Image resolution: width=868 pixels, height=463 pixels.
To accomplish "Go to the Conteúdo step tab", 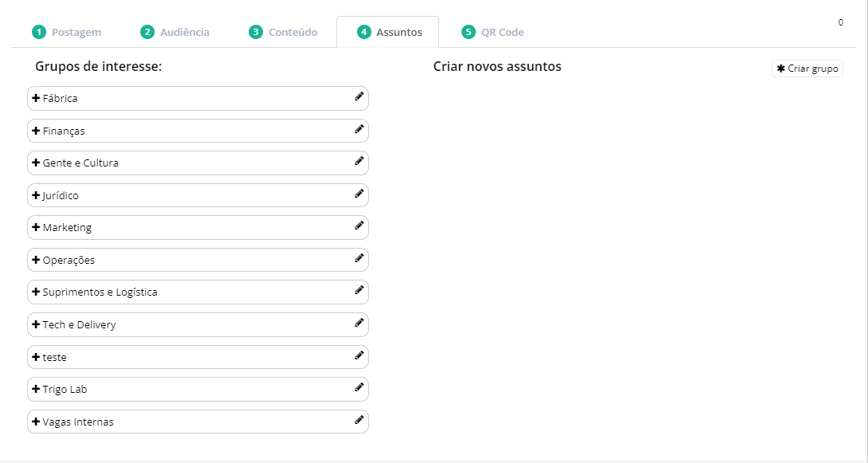I will coord(284,33).
